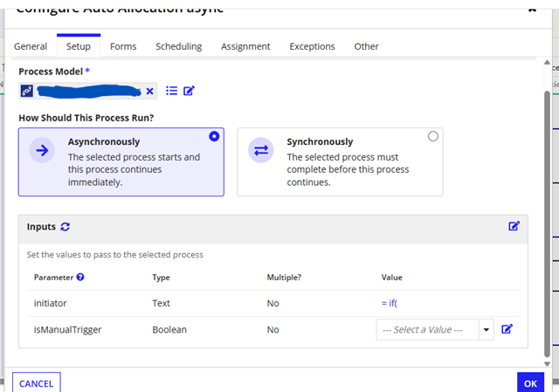Click the Inputs section edit icon
This screenshot has height=392, width=559.
(514, 226)
